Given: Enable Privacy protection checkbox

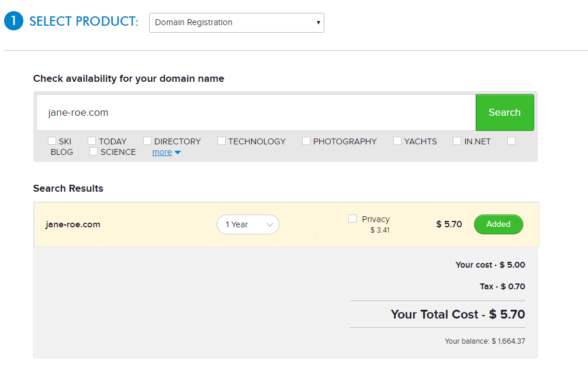Looking at the screenshot, I should tap(352, 219).
